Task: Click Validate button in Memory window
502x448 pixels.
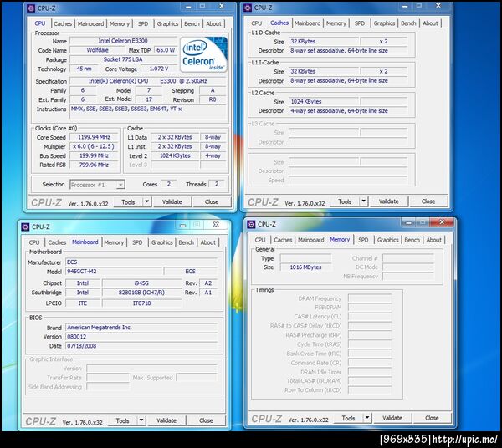Action: tap(392, 418)
